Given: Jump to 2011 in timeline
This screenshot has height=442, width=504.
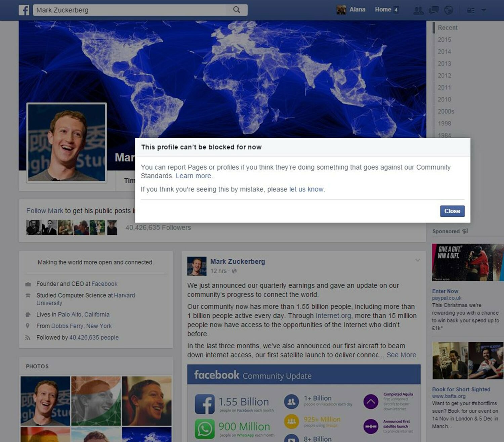Looking at the screenshot, I should point(444,88).
